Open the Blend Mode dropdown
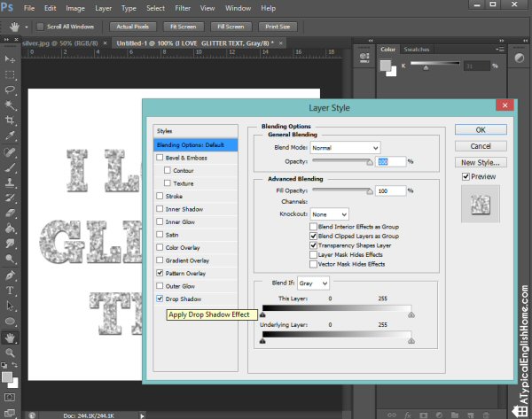Viewport: 532px width, 419px height. coord(345,148)
